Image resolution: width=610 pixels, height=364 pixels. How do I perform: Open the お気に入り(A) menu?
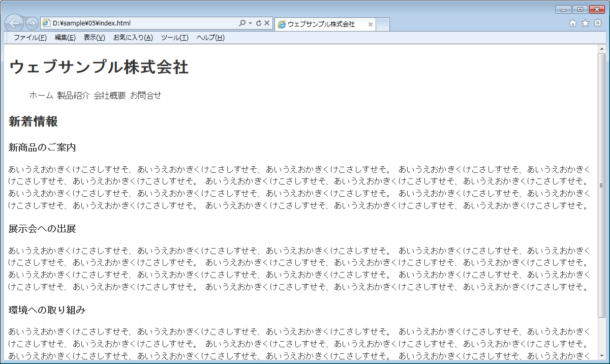133,38
